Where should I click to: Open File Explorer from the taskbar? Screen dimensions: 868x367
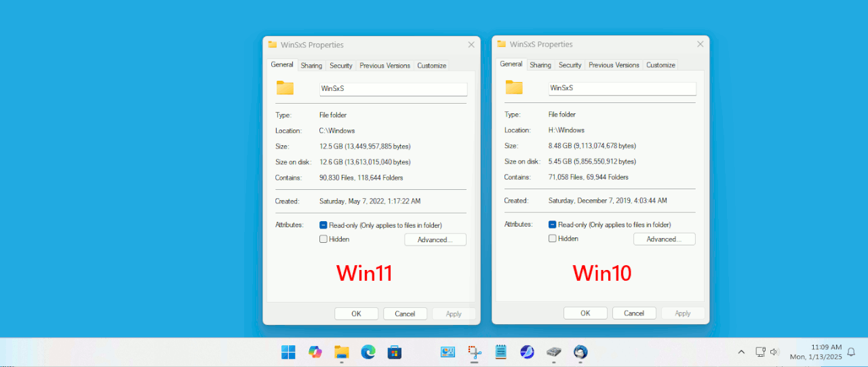coord(341,351)
